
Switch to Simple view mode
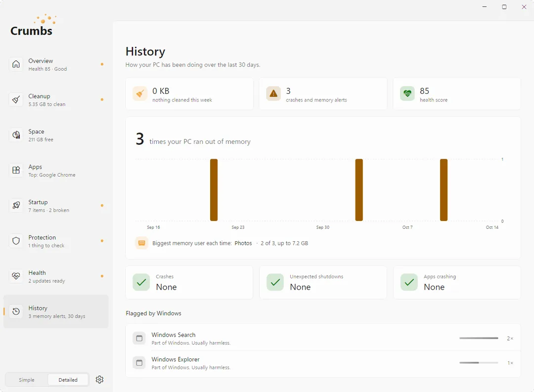click(27, 380)
